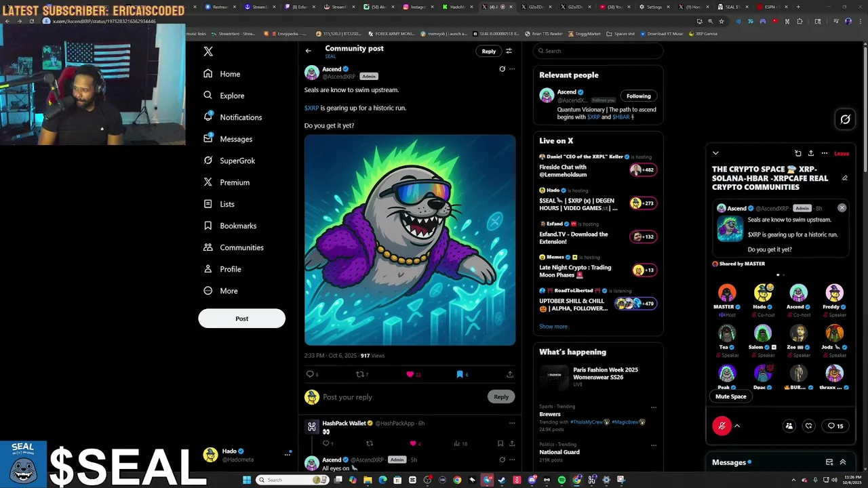This screenshot has width=868, height=488.
Task: Click the floating Grok button
Action: pyautogui.click(x=845, y=120)
